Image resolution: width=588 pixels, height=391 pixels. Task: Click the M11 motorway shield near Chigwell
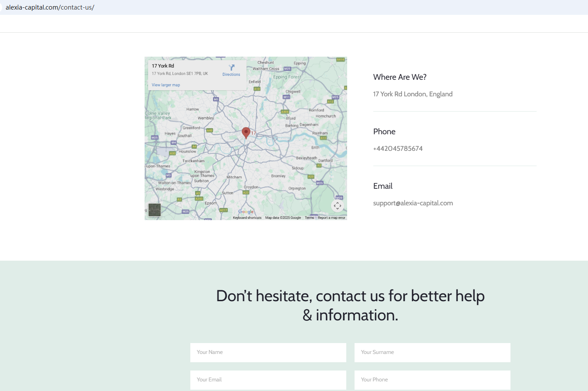286,97
